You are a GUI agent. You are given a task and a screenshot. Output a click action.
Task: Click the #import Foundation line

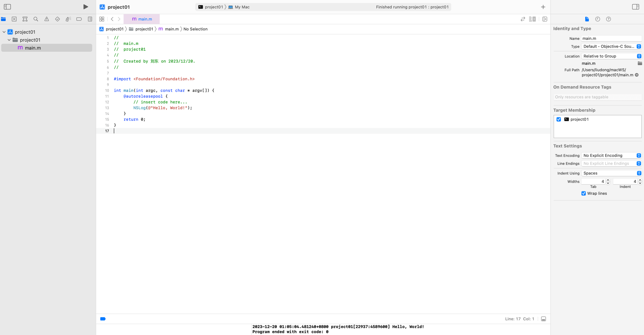pyautogui.click(x=154, y=79)
